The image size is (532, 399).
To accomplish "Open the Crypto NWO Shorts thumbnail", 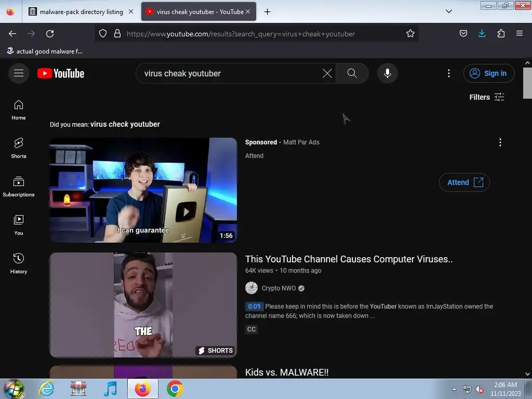I will [143, 305].
